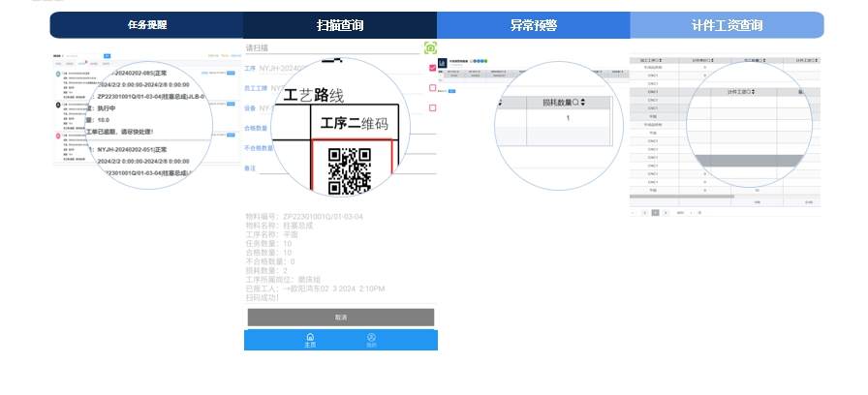Image resolution: width=868 pixels, height=395 pixels.
Task: Check the empty checkbox beside 员工工牌
Action: 432,88
